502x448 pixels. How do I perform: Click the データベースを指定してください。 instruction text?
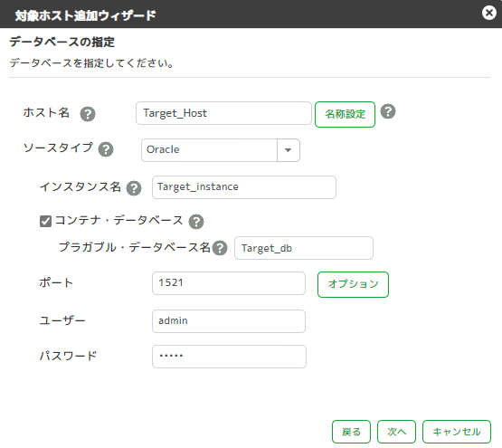(91, 62)
